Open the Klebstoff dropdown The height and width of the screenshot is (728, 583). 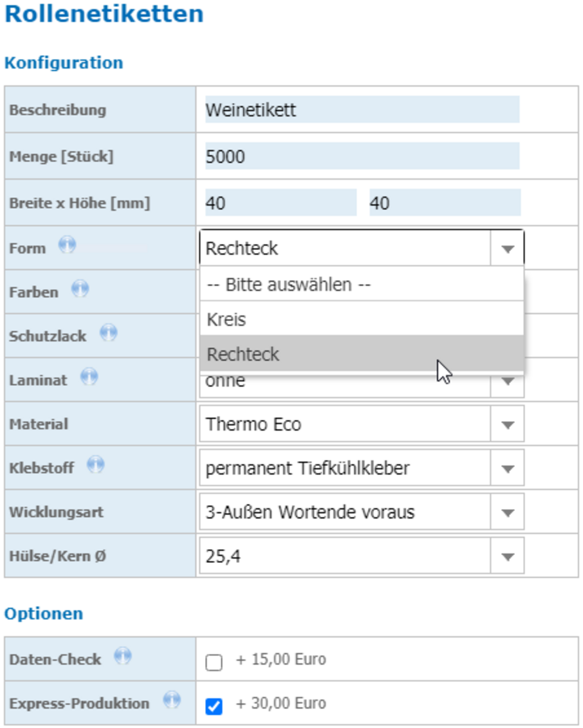(362, 468)
